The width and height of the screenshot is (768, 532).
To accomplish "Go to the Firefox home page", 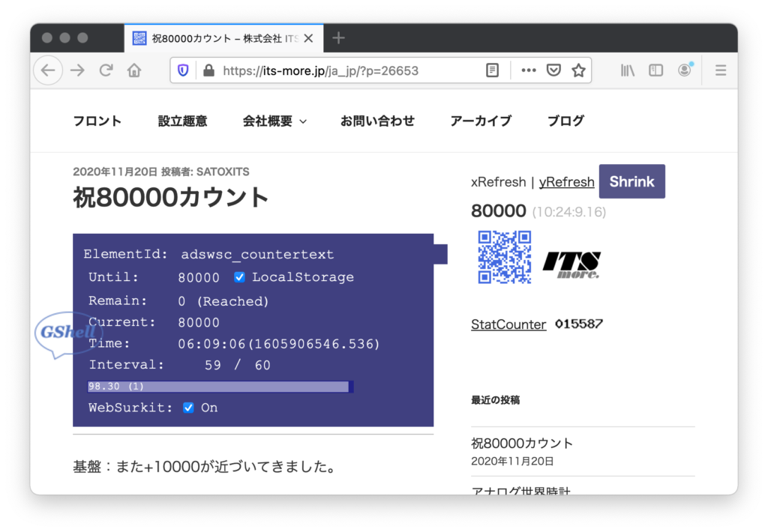I will [134, 70].
